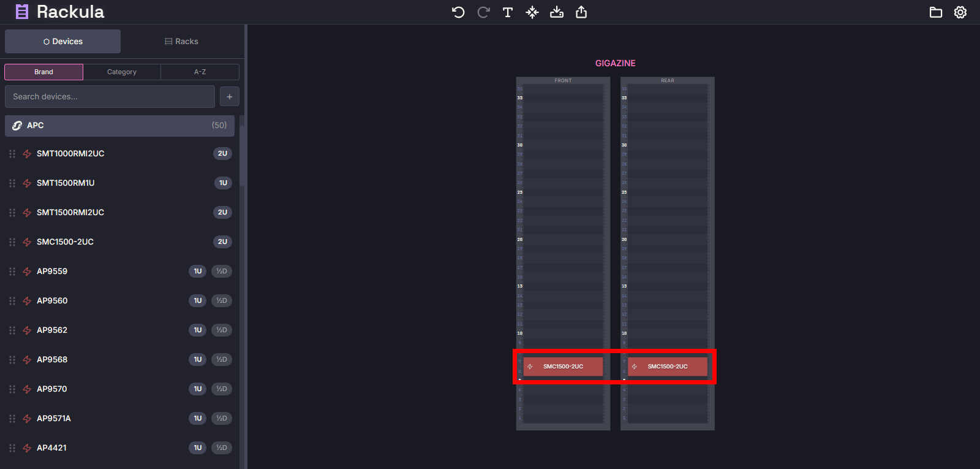
Task: Click the export share icon
Action: [x=581, y=12]
